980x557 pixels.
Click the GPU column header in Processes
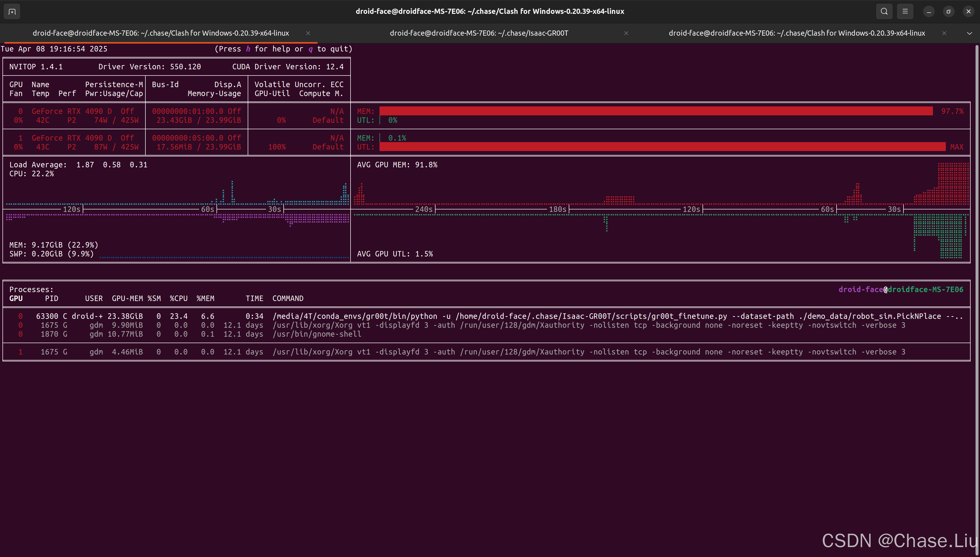coord(16,298)
